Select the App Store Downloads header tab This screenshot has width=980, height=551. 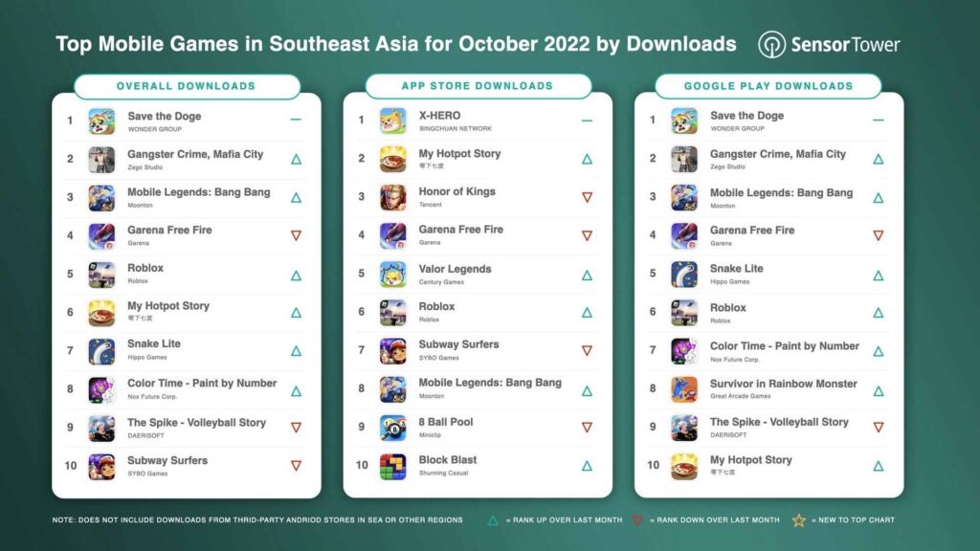[x=479, y=85]
